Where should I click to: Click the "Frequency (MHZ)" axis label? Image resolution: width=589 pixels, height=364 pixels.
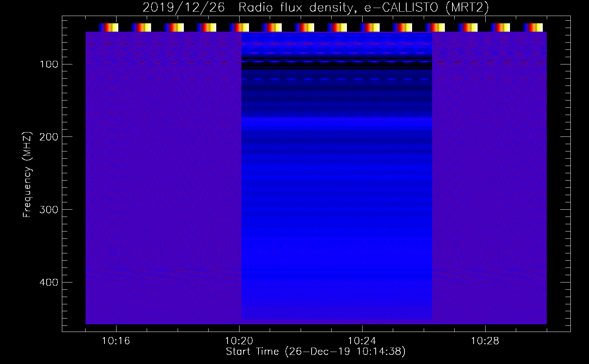(27, 174)
